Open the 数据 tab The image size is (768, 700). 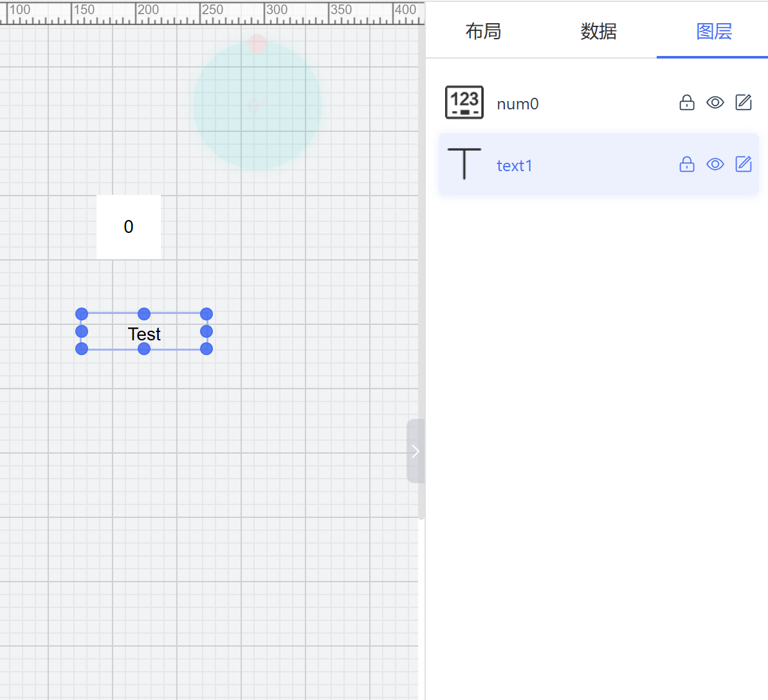(x=598, y=31)
